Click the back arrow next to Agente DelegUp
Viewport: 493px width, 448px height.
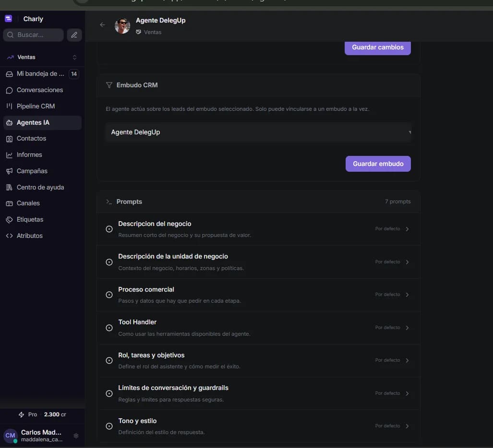point(103,24)
